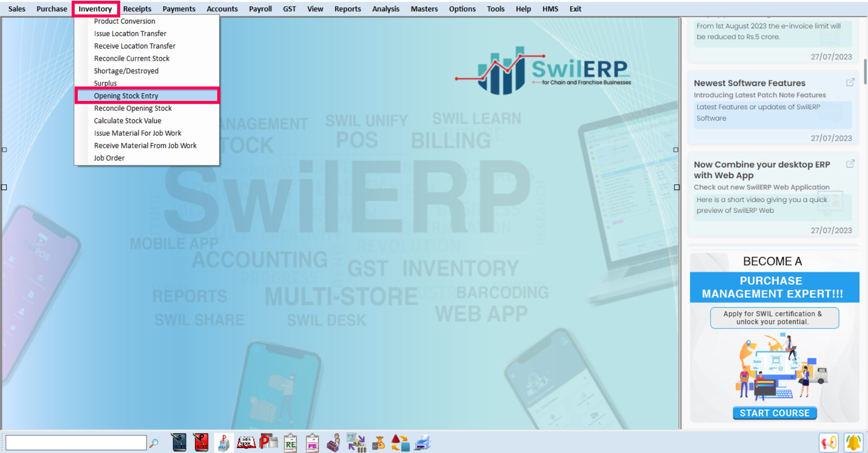This screenshot has height=453, width=868.
Task: Select Receive Location Transfer
Action: tap(147, 46)
